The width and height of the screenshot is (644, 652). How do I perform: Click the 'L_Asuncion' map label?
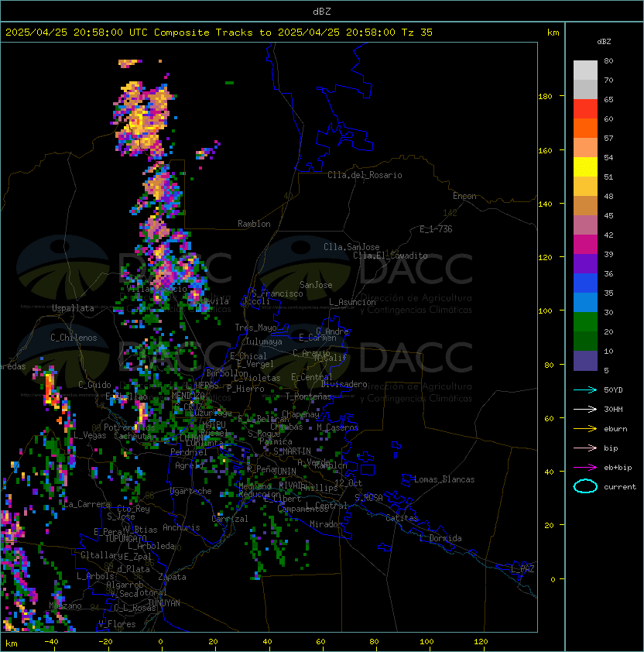(x=352, y=302)
